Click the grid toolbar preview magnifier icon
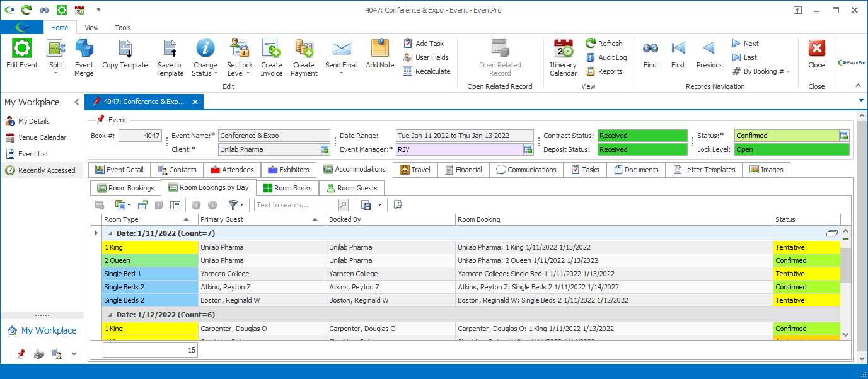This screenshot has width=868, height=379. (x=398, y=205)
